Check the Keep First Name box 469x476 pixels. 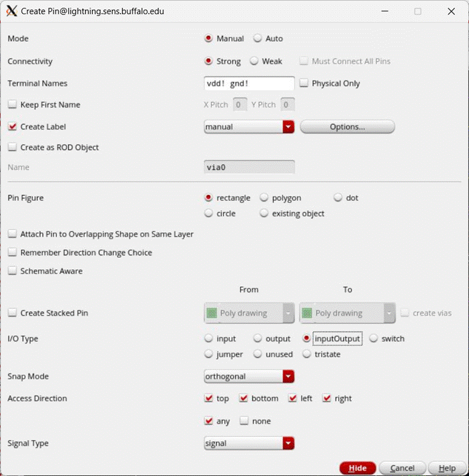click(12, 105)
